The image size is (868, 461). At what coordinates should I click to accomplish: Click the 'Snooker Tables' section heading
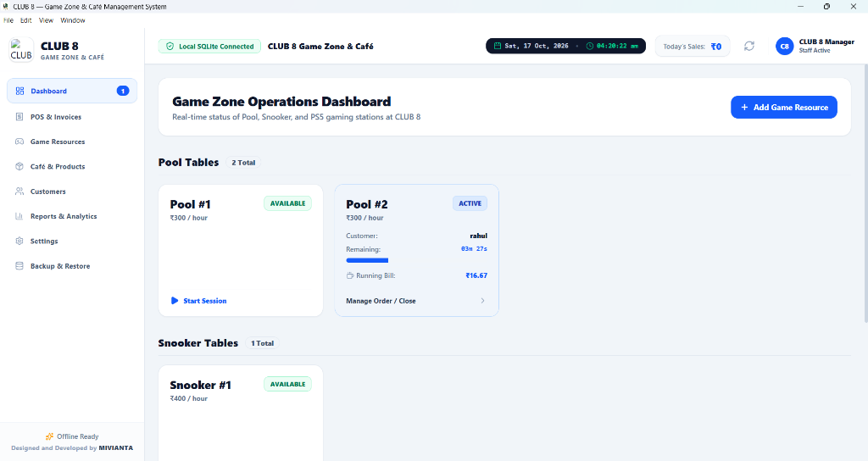tap(198, 343)
